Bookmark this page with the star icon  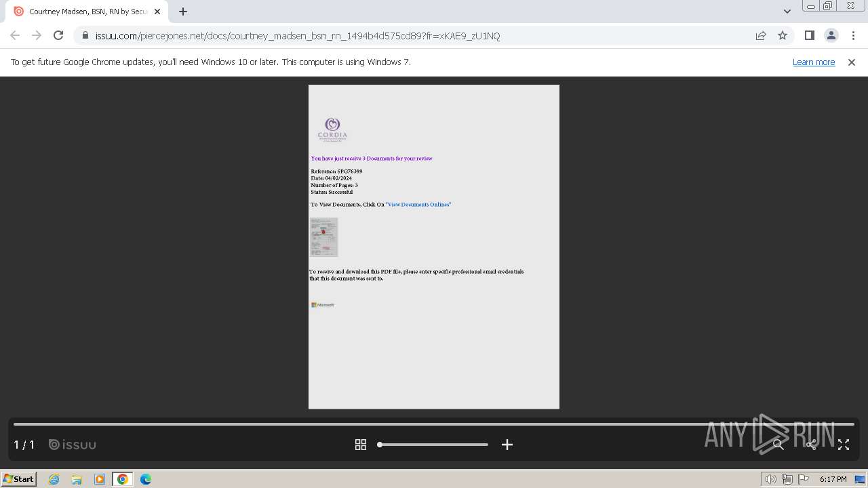(x=783, y=35)
